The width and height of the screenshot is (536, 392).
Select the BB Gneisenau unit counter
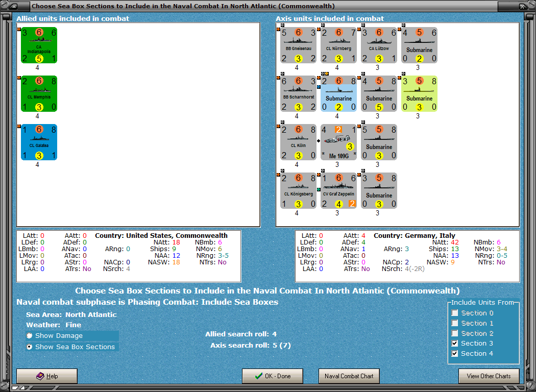(299, 45)
